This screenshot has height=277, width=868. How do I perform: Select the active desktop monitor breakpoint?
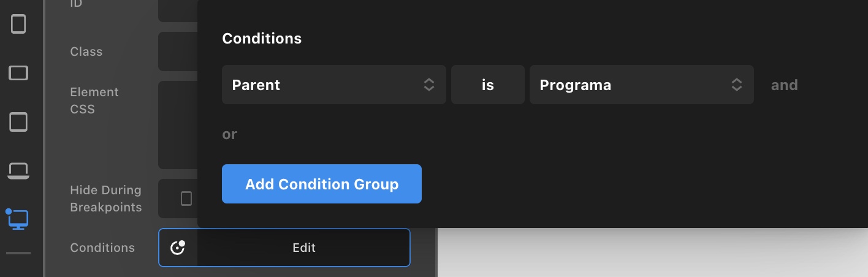18,219
